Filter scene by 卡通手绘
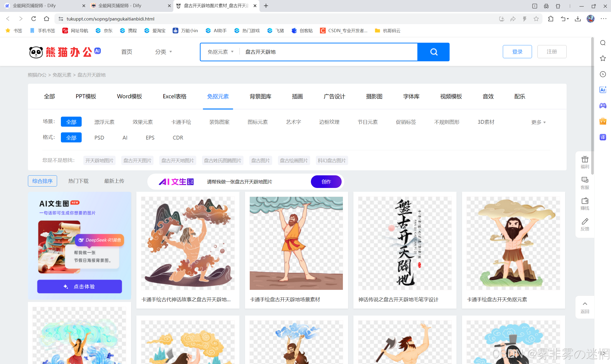The height and width of the screenshot is (364, 611). tap(181, 122)
